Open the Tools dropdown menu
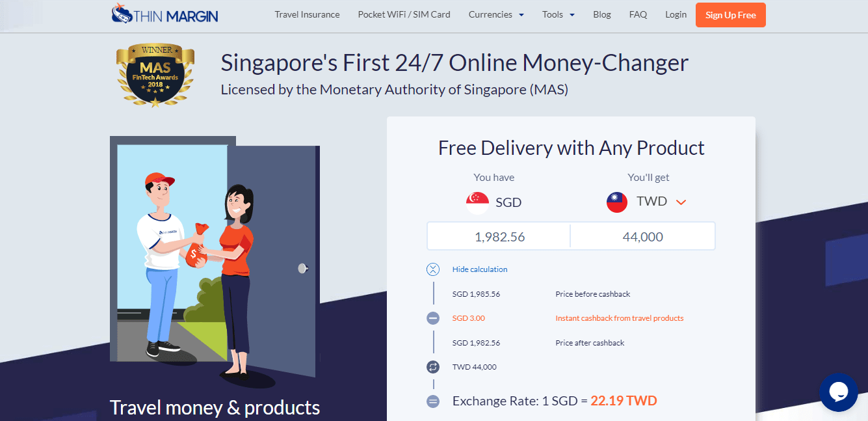 (559, 14)
